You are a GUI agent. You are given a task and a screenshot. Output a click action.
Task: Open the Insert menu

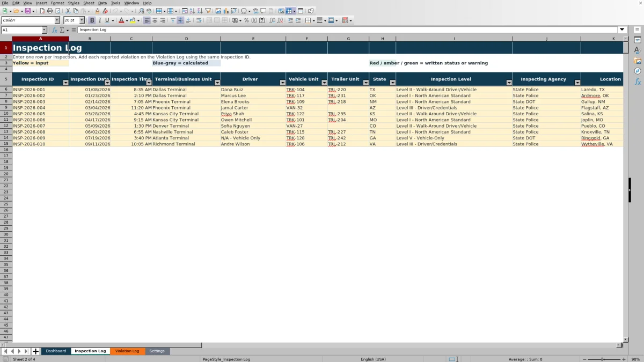coord(41,3)
